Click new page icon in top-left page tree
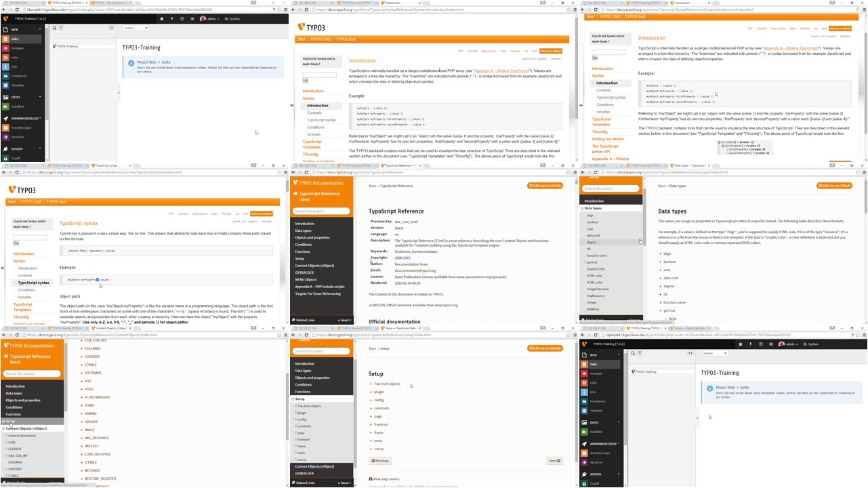Screen dimensions: 868x488 pos(55,28)
